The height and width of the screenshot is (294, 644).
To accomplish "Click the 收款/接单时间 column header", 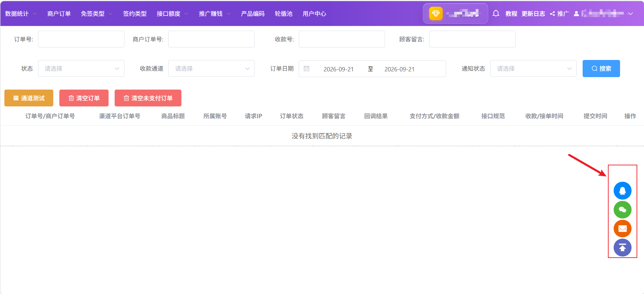I will click(x=544, y=116).
